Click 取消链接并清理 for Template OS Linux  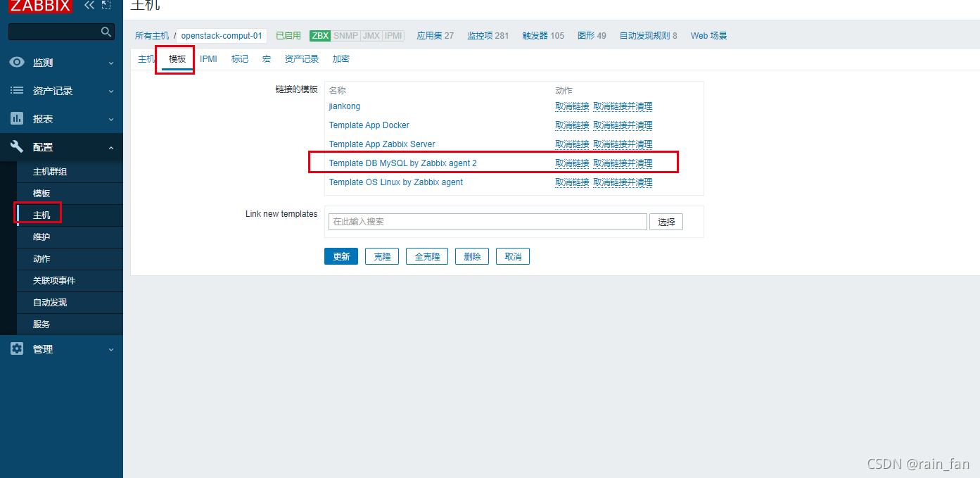[623, 182]
